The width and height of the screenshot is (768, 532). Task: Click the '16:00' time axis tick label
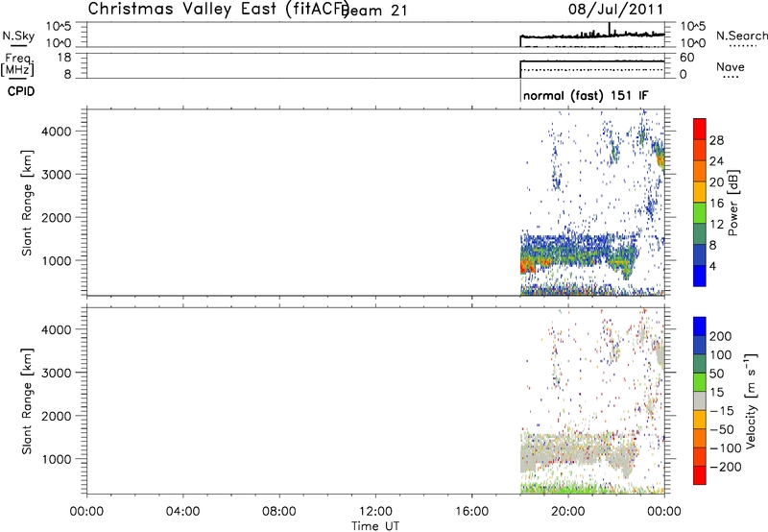click(x=471, y=512)
